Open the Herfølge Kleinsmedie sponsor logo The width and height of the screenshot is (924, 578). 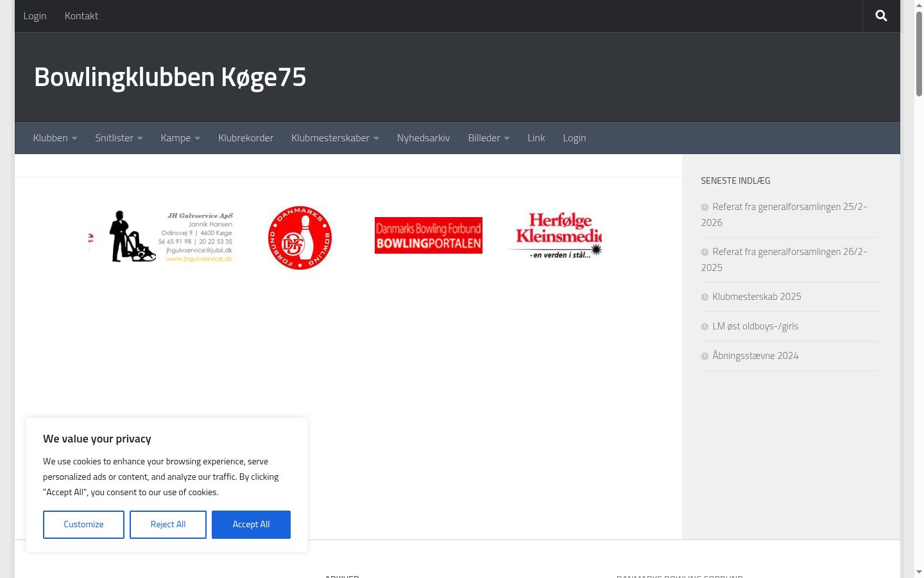coord(556,236)
